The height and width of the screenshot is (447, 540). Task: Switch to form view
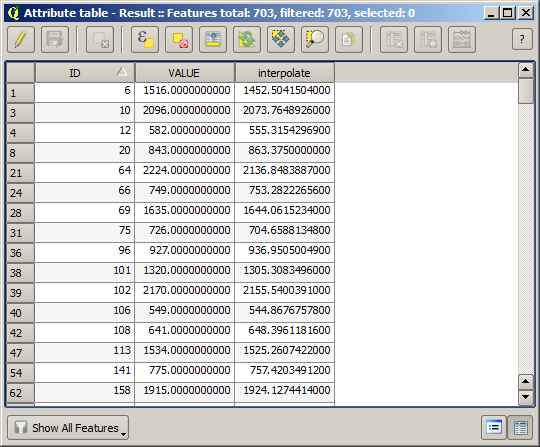494,428
